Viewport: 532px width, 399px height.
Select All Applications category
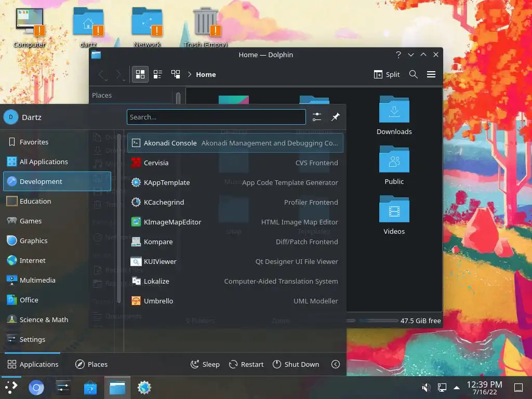click(x=57, y=162)
